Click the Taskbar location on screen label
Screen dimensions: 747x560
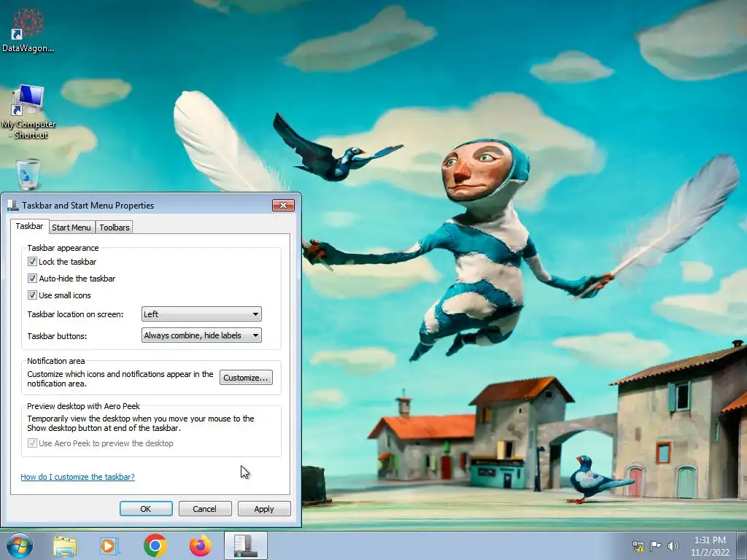(x=75, y=314)
